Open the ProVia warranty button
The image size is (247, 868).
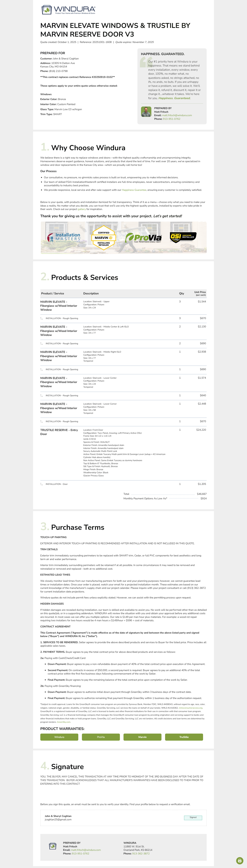[x=101, y=737]
